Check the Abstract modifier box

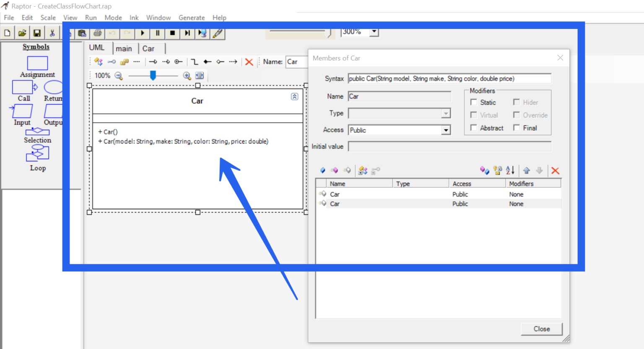[x=474, y=128]
